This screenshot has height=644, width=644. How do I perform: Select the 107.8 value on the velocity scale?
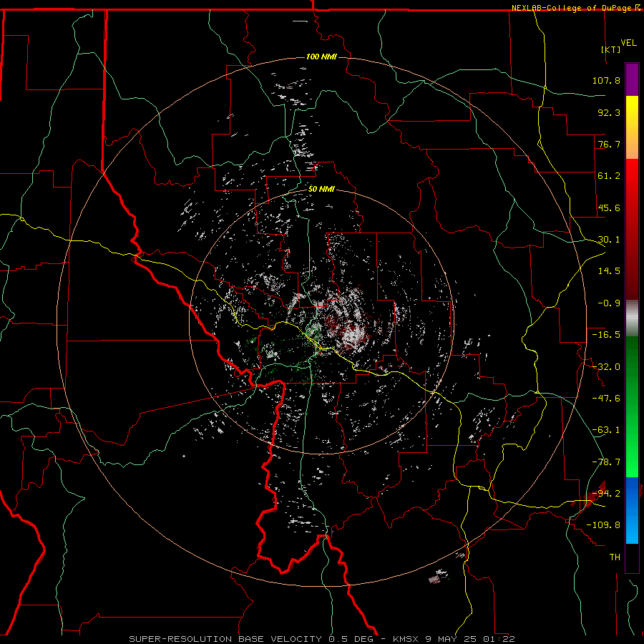pyautogui.click(x=606, y=80)
